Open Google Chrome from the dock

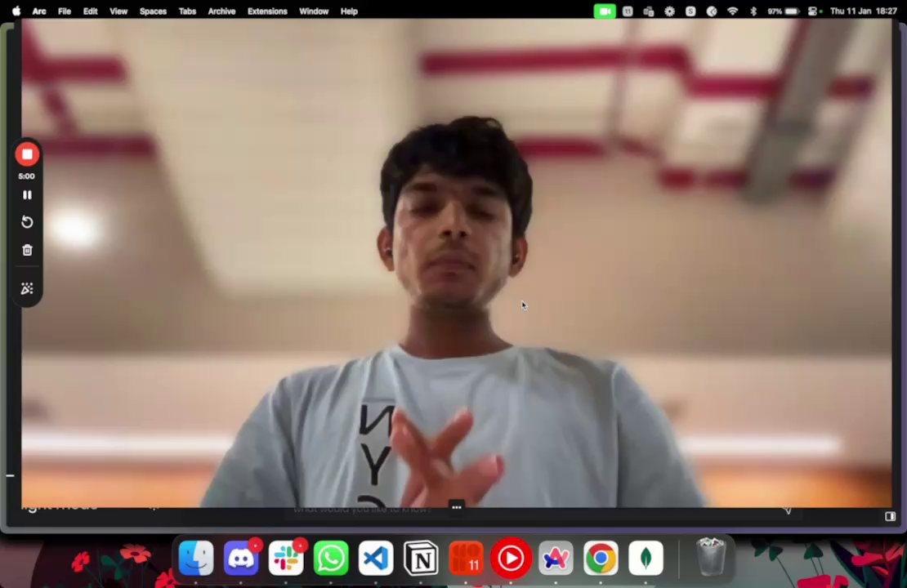click(x=601, y=559)
